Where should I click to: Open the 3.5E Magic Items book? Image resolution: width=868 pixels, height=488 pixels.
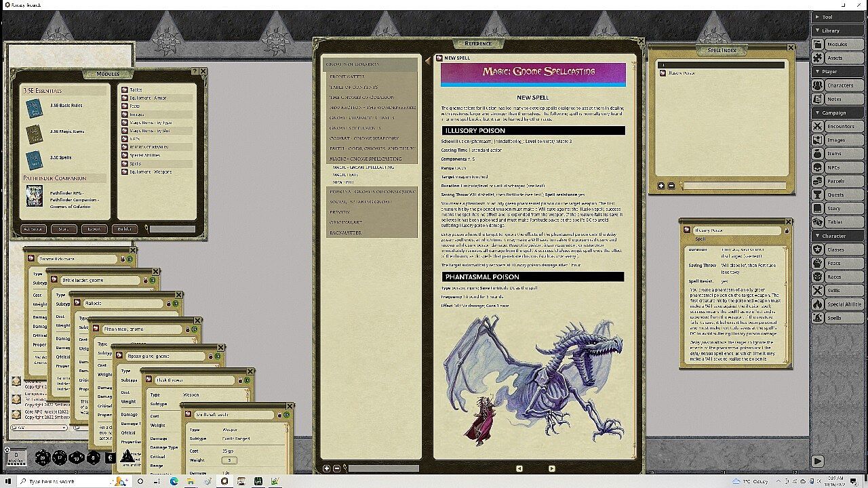(34, 133)
